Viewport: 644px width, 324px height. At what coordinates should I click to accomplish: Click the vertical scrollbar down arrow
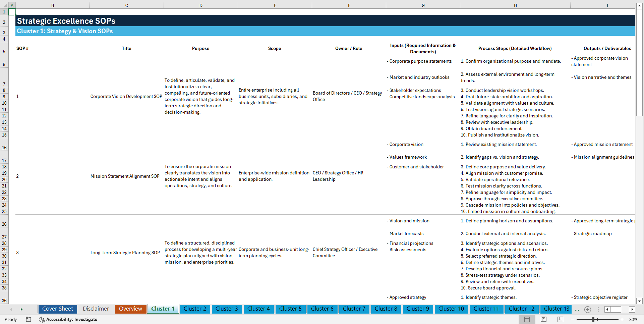point(640,301)
